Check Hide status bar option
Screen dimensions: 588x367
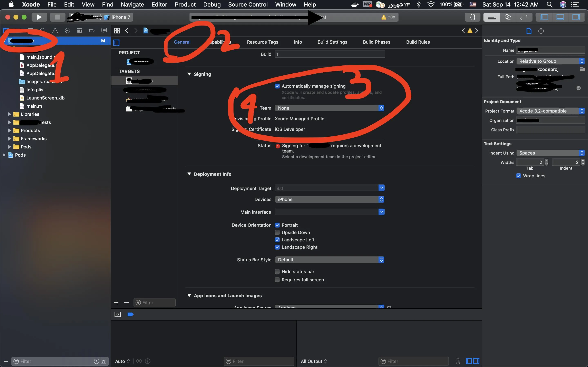pos(277,271)
